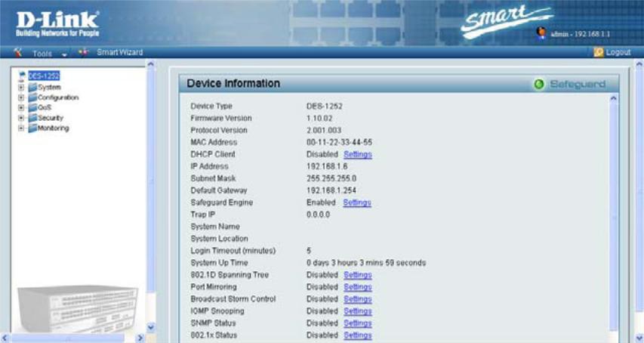Click tree panel scroll right arrow
Screen dimensions: 644x343
[140, 338]
